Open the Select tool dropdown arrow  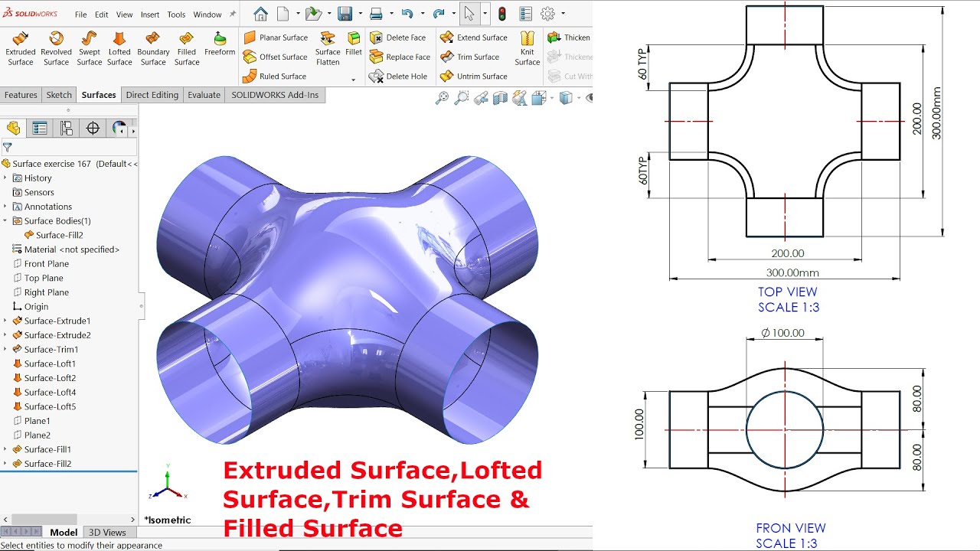pos(485,14)
